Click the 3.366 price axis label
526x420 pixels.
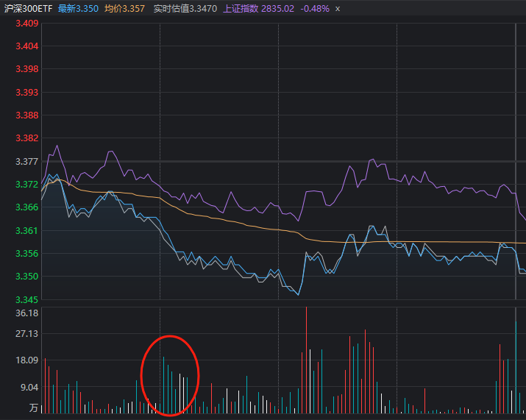tap(27, 207)
